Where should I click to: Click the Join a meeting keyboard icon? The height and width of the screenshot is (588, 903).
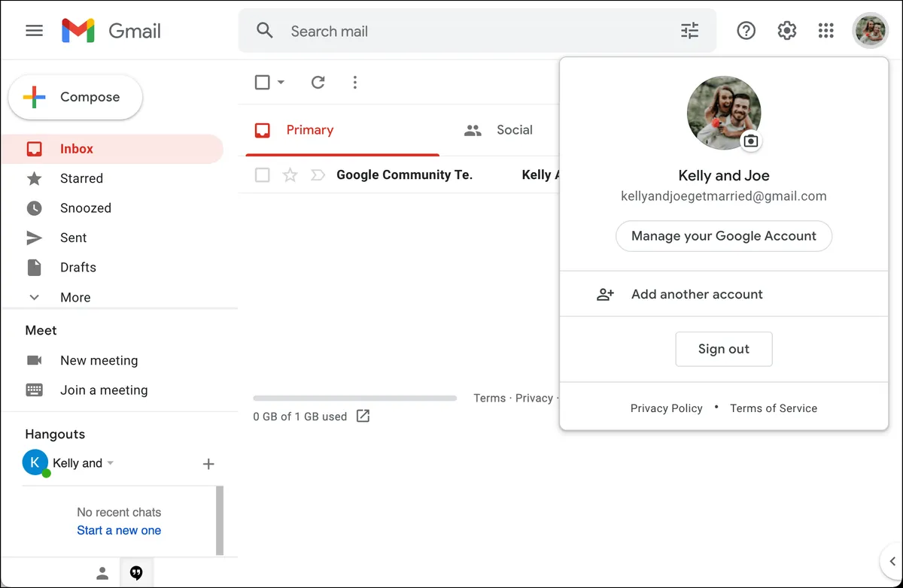pyautogui.click(x=35, y=389)
